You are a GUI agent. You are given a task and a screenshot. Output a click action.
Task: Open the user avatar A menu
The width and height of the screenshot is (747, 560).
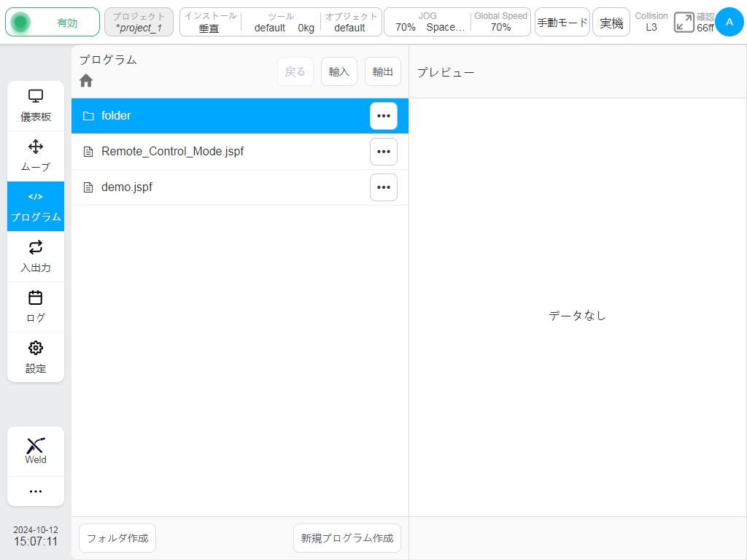pos(729,22)
